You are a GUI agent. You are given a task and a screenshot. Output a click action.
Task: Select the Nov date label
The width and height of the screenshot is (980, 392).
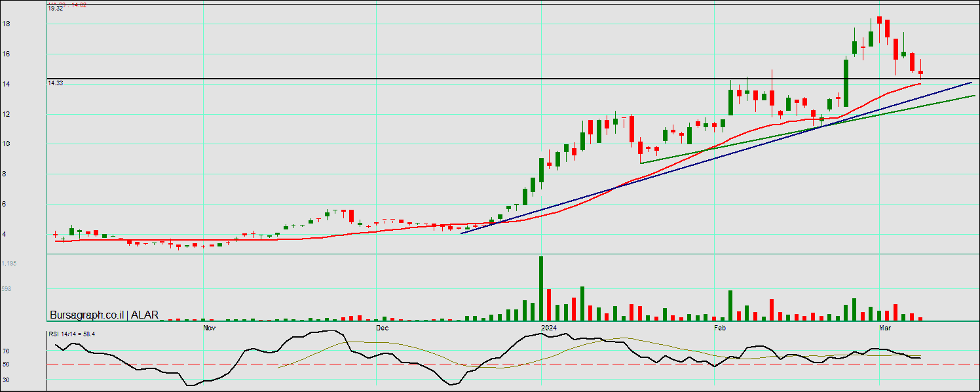(209, 326)
